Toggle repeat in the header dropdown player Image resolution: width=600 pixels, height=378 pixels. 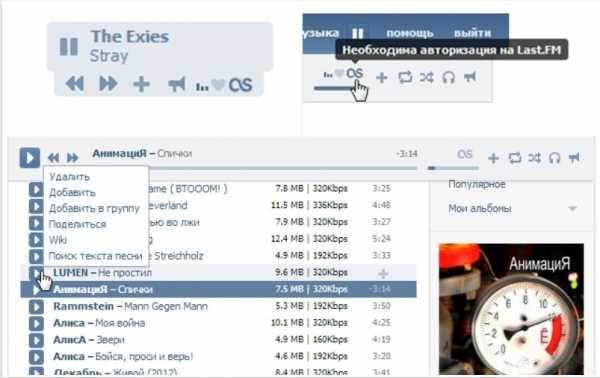(405, 77)
